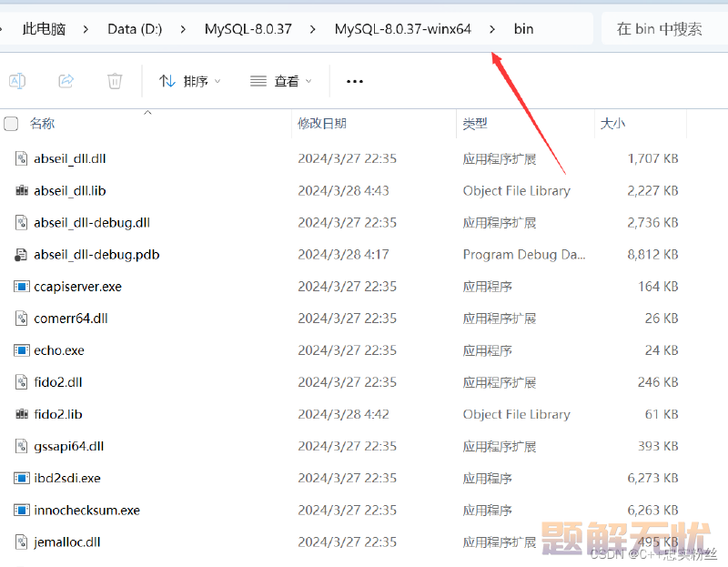Click the fido2.lib file icon
The image size is (728, 567).
tap(21, 414)
